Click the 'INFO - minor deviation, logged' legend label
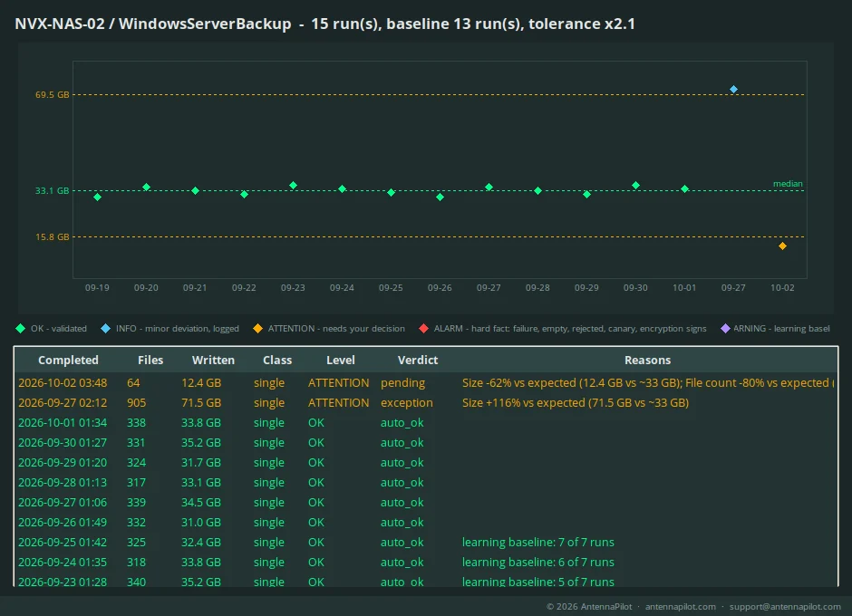This screenshot has height=616, width=852. pos(177,329)
